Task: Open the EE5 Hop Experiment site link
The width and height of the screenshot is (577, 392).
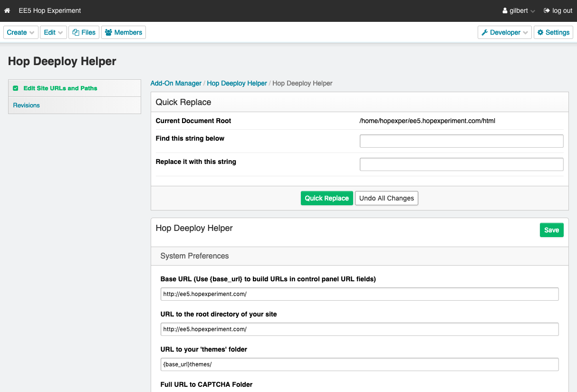Action: coord(50,10)
